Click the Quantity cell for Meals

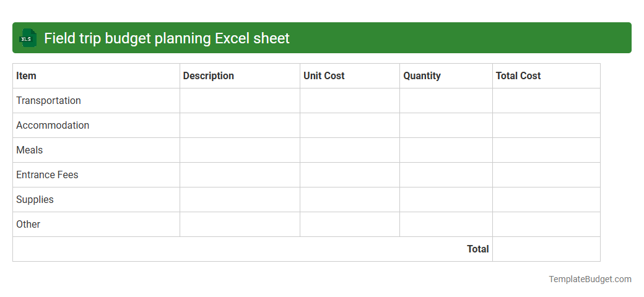click(446, 150)
